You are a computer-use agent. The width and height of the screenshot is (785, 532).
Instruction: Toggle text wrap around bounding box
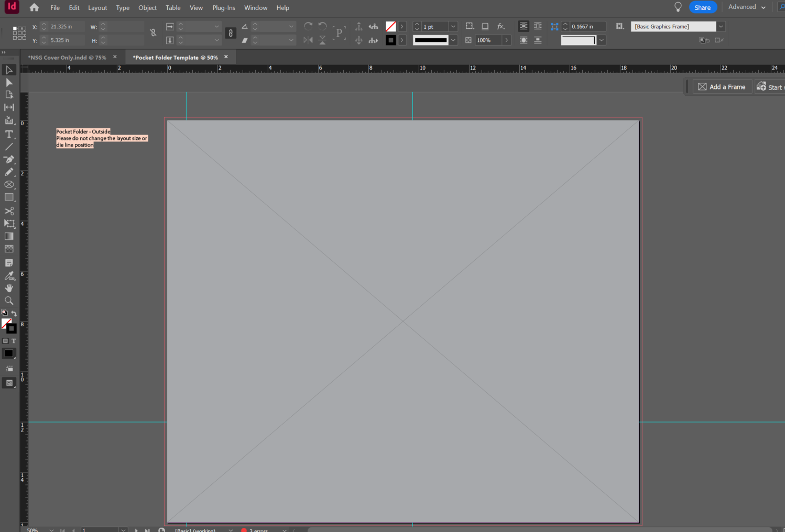point(538,26)
